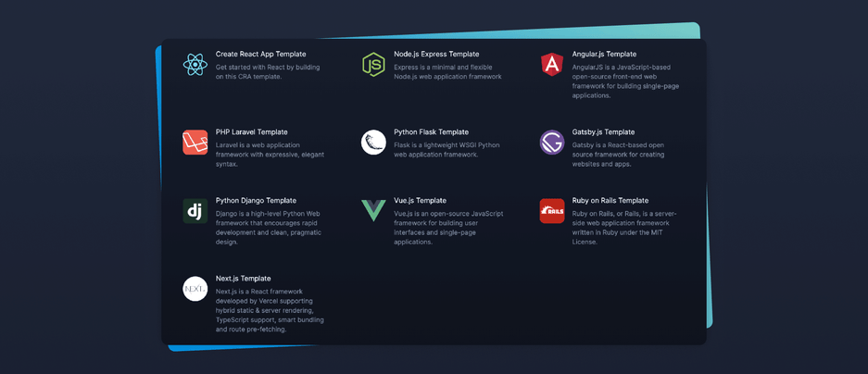868x374 pixels.
Task: Open the Next.js Template title
Action: [x=243, y=279]
